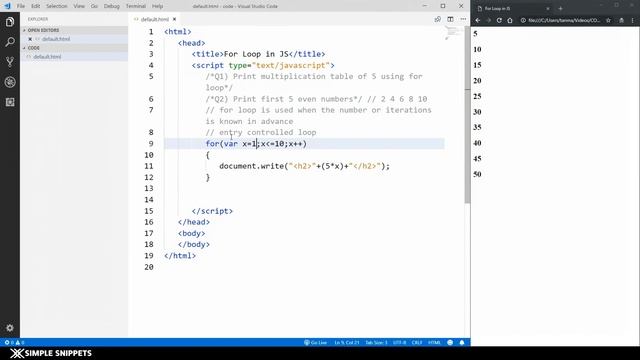Open the Help menu
This screenshot has height=360, width=640.
click(157, 6)
